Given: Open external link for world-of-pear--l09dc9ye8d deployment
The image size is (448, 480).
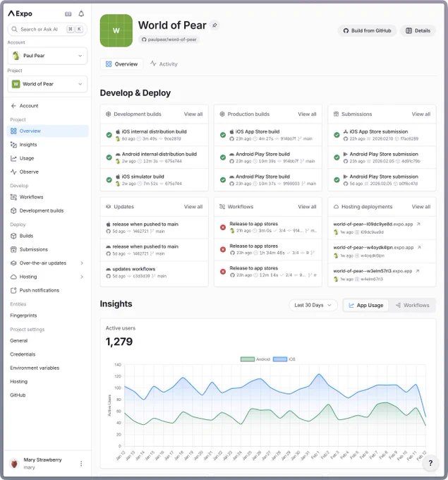Looking at the screenshot, I should (x=418, y=224).
